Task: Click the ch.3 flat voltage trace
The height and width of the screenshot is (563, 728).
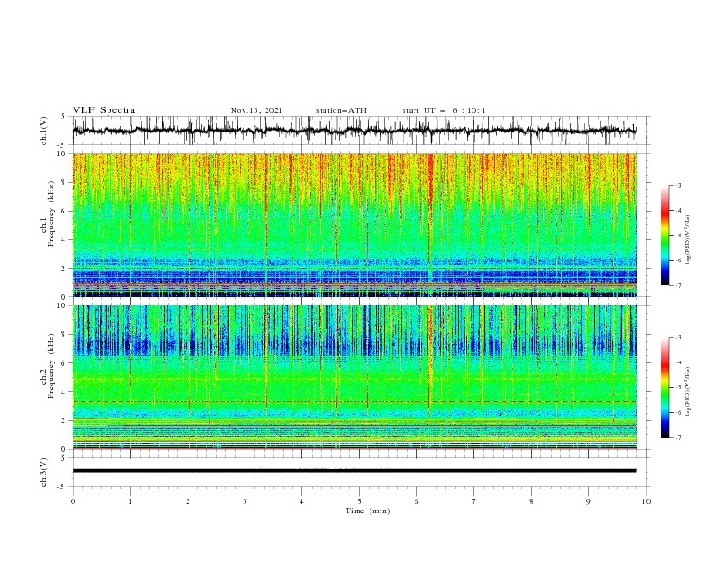Action: tap(354, 471)
